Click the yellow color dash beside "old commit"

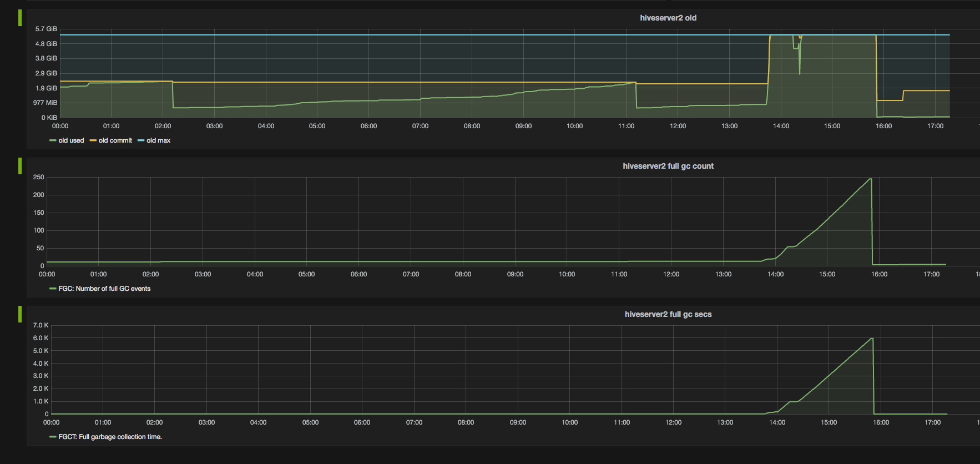pyautogui.click(x=93, y=141)
